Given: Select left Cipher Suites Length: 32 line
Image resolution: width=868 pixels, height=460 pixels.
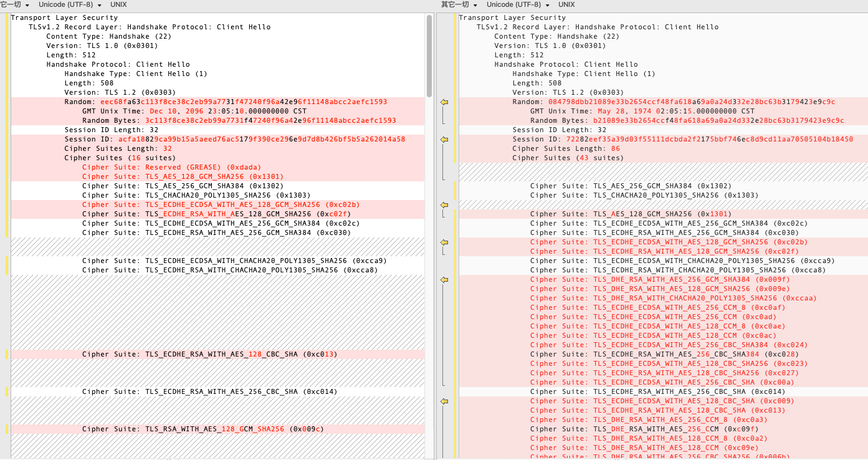Looking at the screenshot, I should click(118, 148).
